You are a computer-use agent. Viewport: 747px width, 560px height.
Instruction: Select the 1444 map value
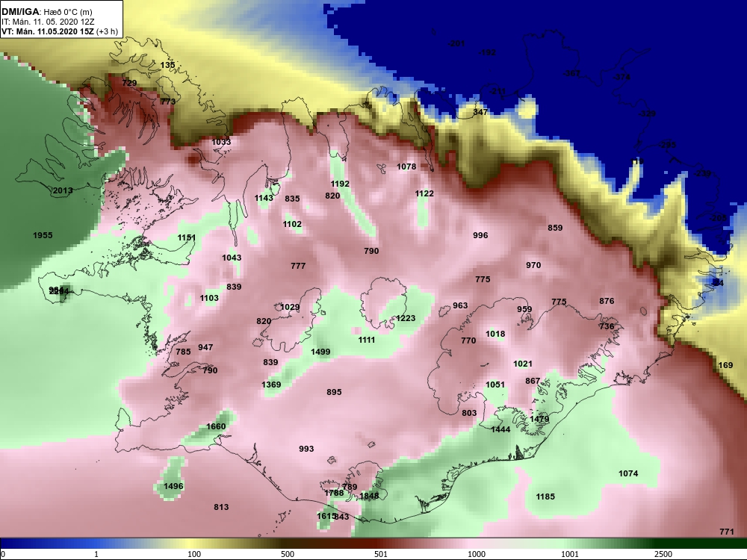500,429
